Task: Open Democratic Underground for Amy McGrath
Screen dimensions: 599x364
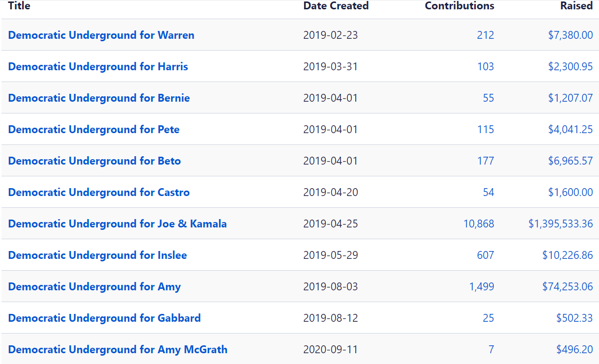Action: [117, 350]
